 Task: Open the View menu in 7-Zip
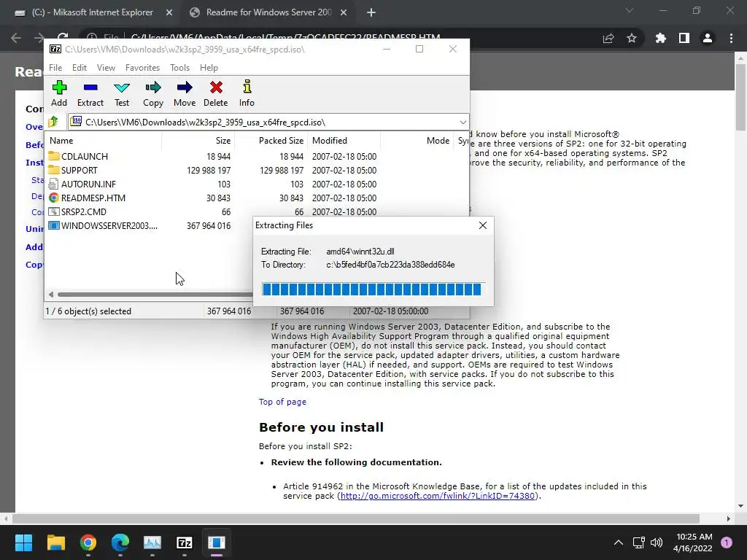106,68
